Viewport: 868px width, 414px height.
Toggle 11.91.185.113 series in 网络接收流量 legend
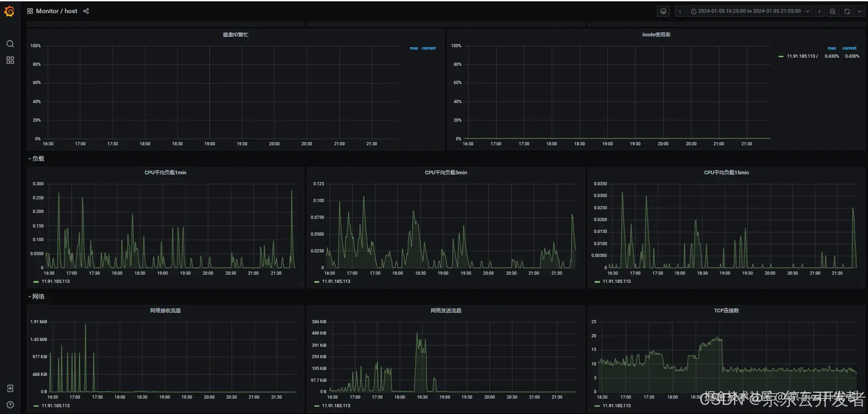55,406
